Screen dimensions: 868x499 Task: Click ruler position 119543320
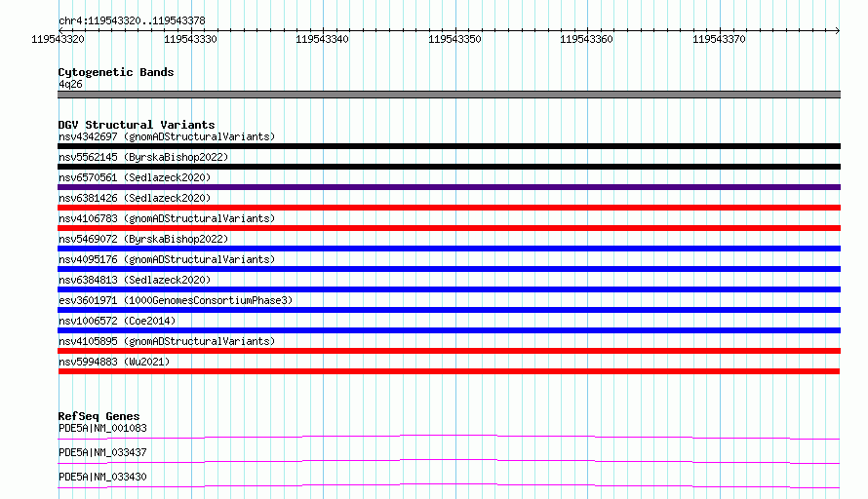[x=58, y=39]
